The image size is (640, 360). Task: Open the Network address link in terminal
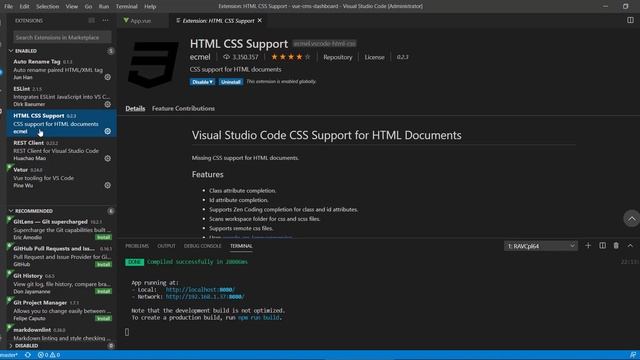(x=205, y=296)
